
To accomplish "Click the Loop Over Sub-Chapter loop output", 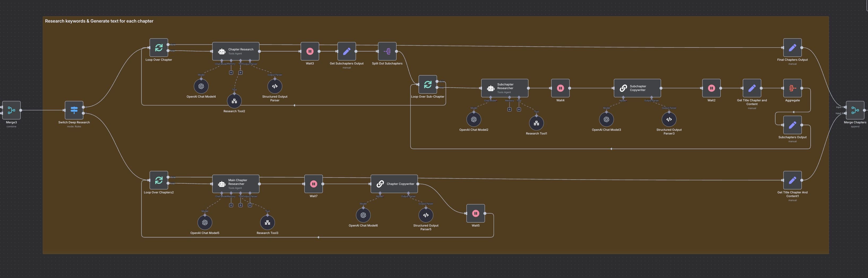I will [437, 88].
